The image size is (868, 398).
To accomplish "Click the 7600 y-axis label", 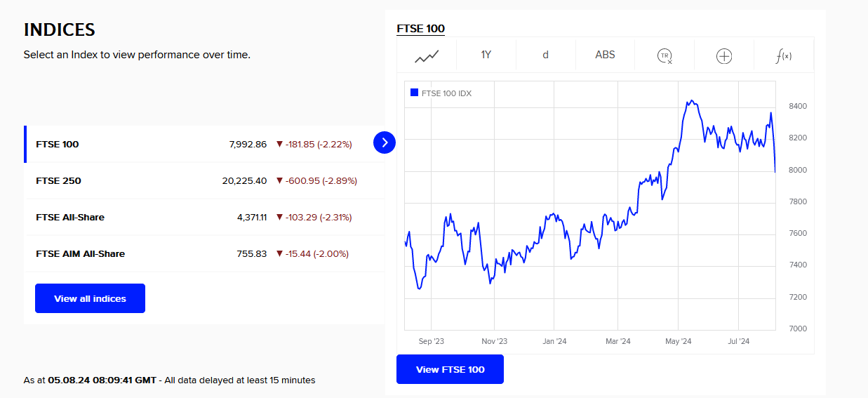I will tap(798, 233).
